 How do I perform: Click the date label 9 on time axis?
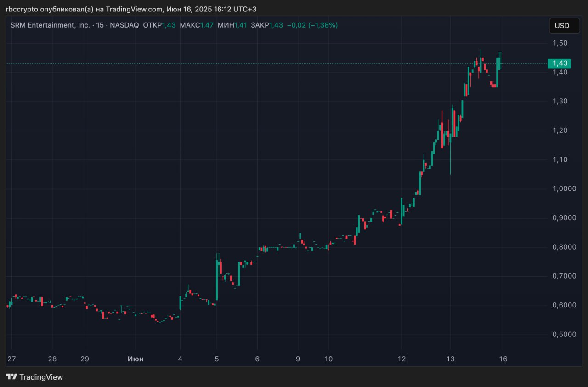(x=298, y=359)
